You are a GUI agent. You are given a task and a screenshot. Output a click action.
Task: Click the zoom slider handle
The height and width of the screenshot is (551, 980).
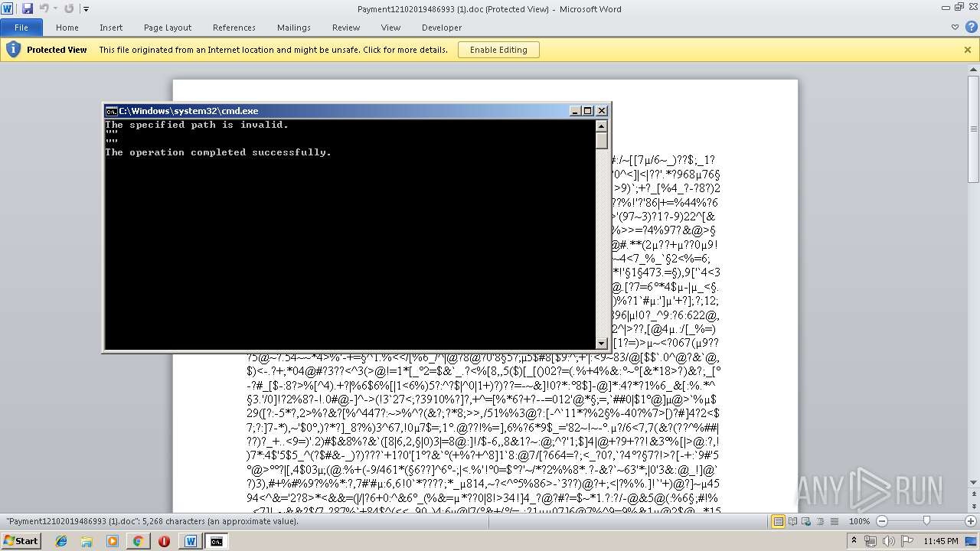coord(926,521)
